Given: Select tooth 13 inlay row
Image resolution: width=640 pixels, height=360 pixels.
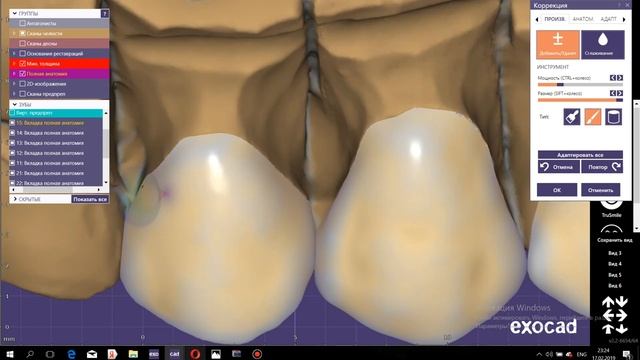Looking at the screenshot, I should (56, 143).
